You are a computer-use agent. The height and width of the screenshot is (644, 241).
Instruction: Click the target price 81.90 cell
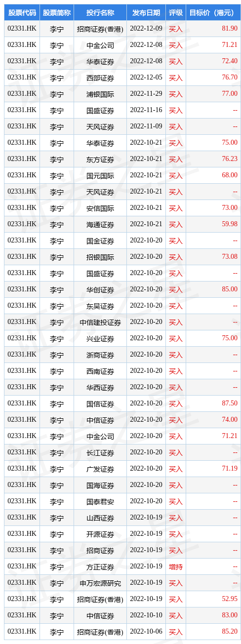(x=213, y=29)
